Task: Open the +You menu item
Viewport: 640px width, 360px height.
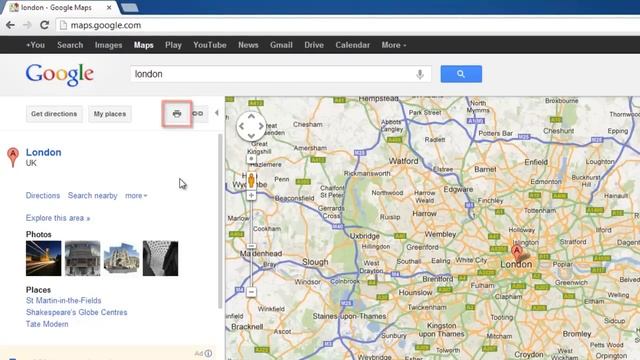Action: coord(36,45)
